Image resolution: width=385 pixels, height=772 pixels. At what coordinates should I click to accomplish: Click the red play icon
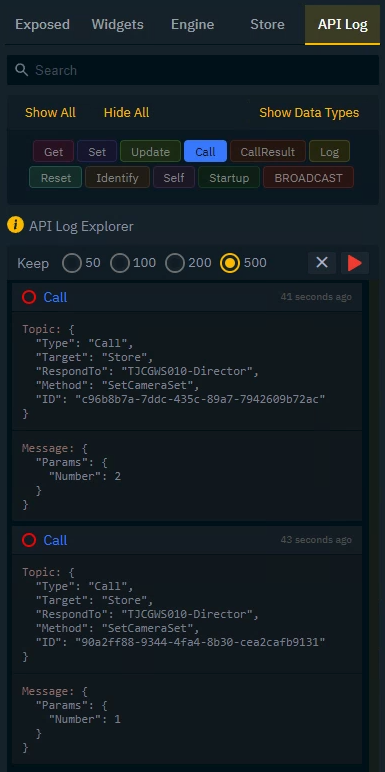click(354, 263)
